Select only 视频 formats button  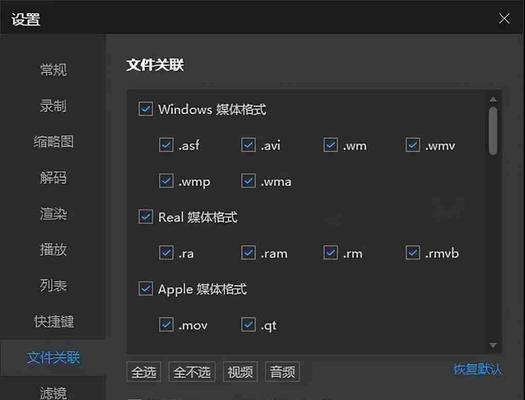(240, 372)
